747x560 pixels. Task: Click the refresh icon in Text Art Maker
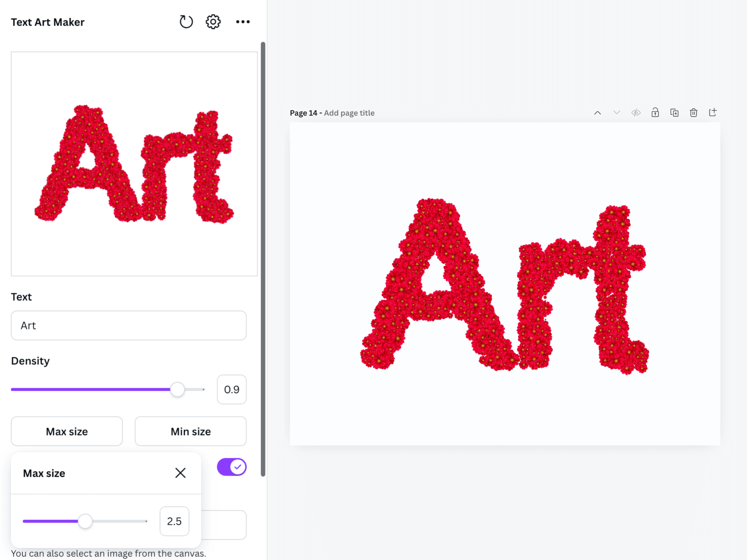click(x=186, y=22)
